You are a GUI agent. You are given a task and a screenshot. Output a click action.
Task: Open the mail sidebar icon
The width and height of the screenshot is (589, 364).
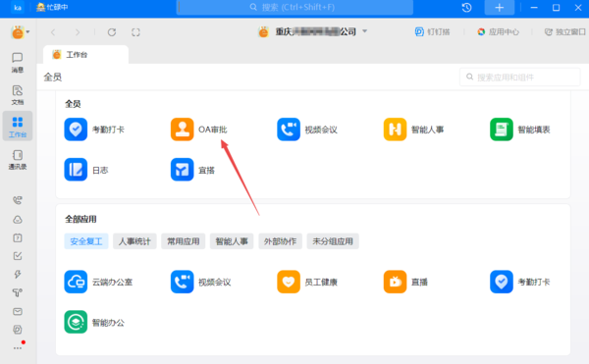point(18,311)
